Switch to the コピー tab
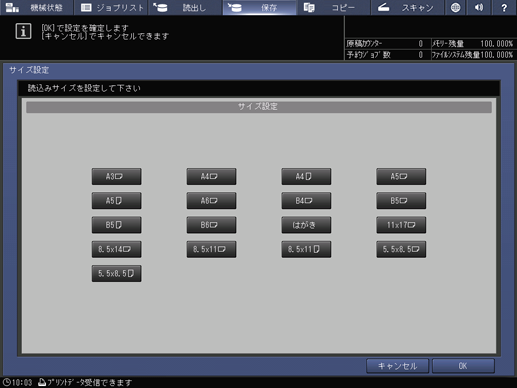Viewport: 517px width, 388px height. click(x=334, y=7)
